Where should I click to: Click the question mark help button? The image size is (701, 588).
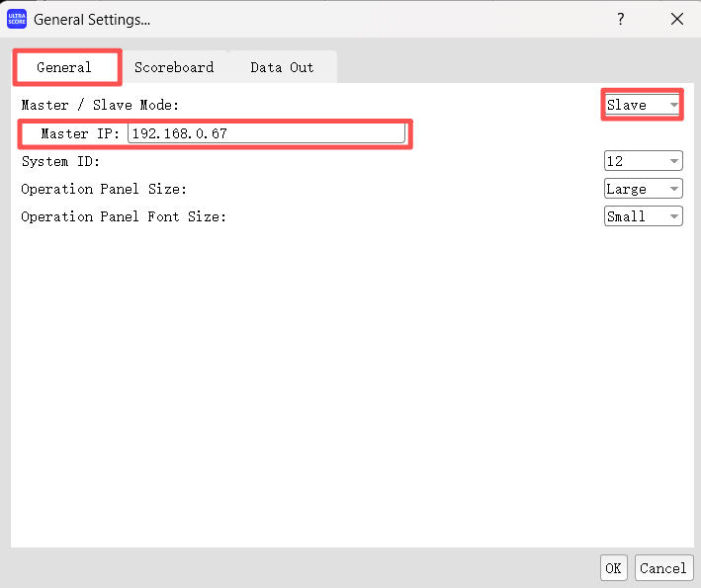click(x=620, y=19)
